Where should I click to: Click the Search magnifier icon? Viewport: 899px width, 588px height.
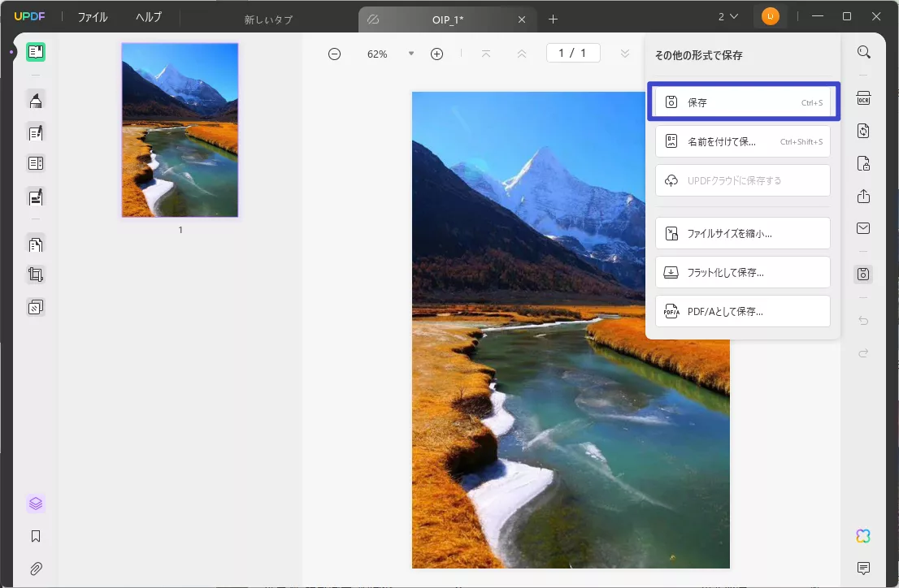[x=863, y=52]
